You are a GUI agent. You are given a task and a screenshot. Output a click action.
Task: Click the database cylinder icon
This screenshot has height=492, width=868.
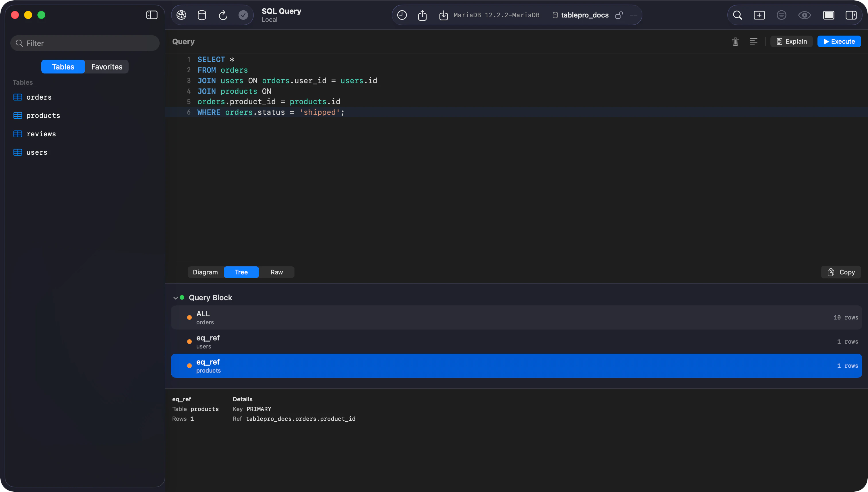(x=202, y=15)
